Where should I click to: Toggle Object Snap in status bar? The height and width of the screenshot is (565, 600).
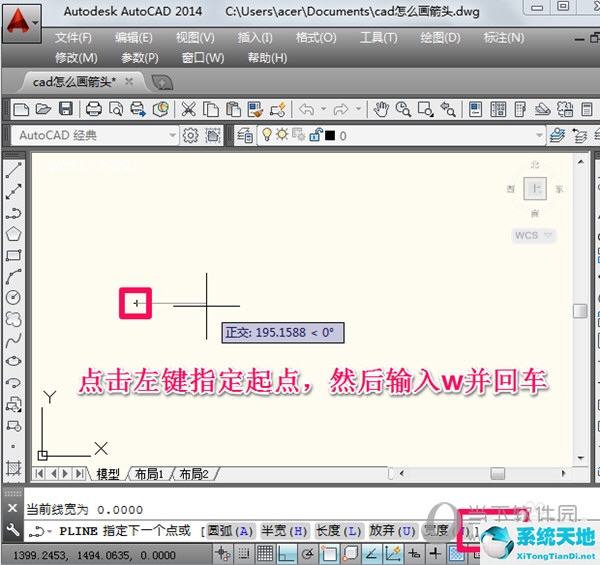[329, 554]
